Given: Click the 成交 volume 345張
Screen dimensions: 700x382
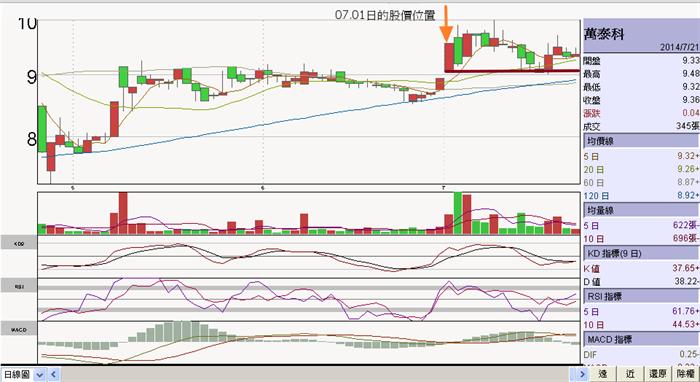Looking at the screenshot, I should tap(687, 126).
